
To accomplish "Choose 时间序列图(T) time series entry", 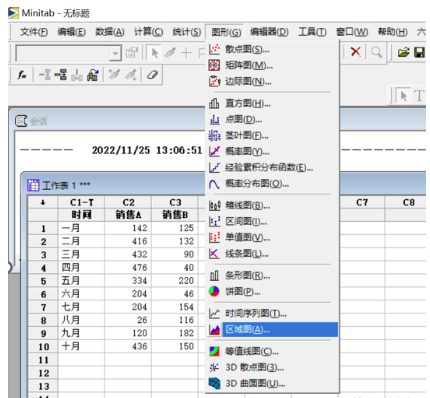I will coord(272,314).
